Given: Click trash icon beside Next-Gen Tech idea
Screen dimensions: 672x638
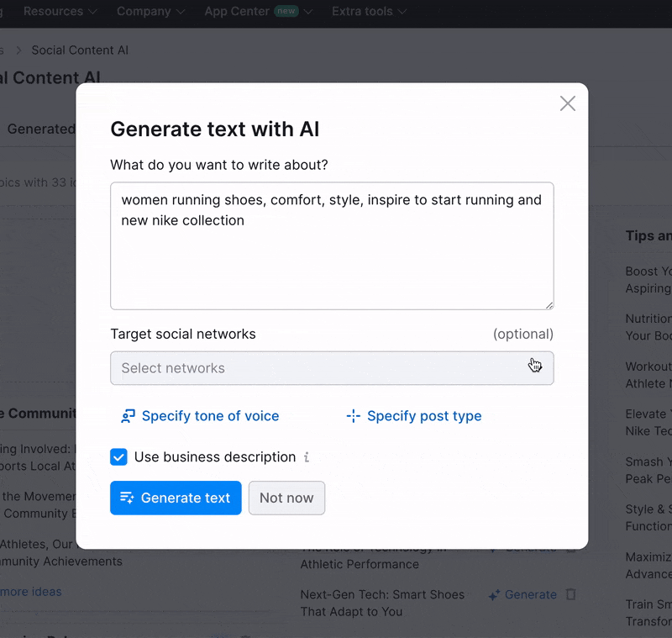Looking at the screenshot, I should (571, 594).
